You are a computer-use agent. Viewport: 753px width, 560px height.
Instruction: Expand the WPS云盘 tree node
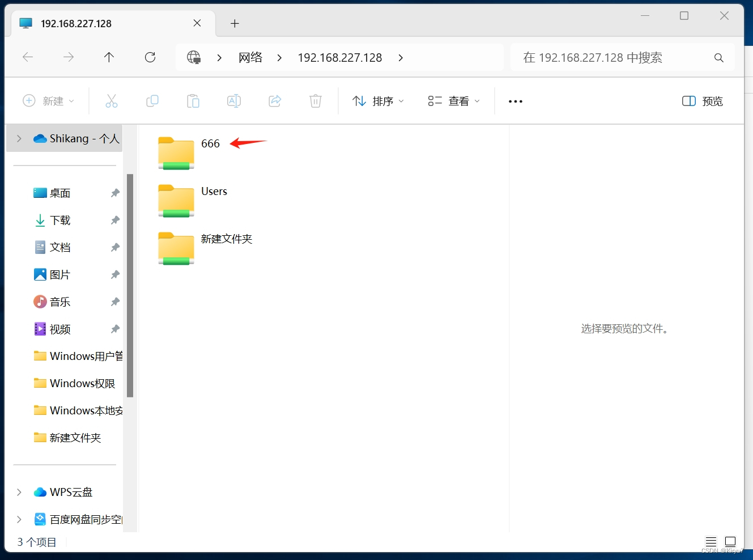point(19,493)
